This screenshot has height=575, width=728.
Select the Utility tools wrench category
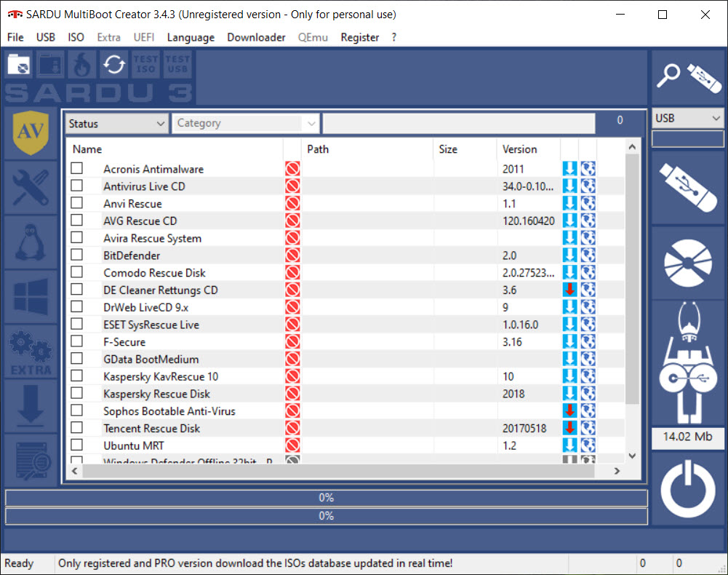pyautogui.click(x=31, y=187)
